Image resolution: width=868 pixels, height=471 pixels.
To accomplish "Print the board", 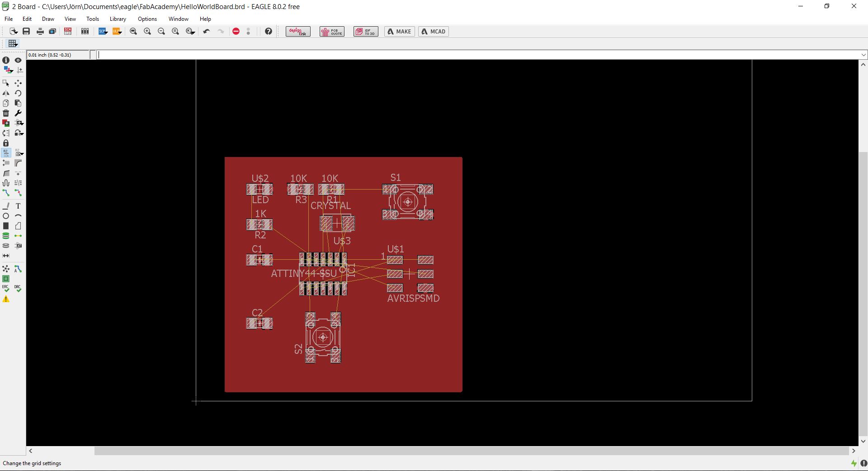I will 40,31.
